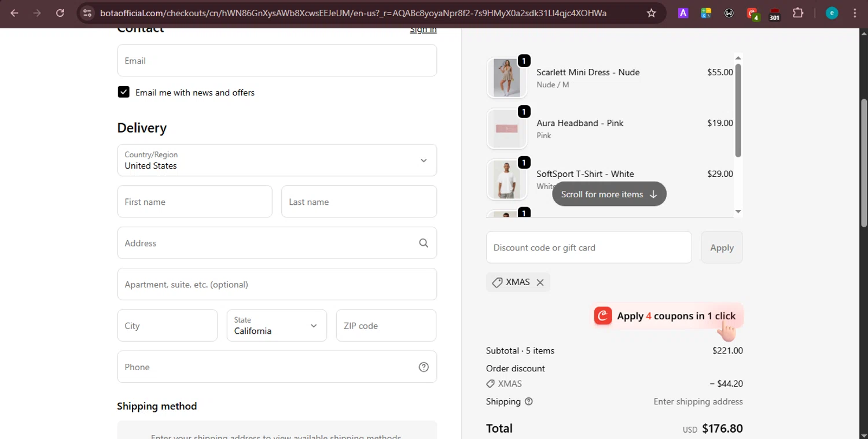Go back to the previous page
This screenshot has height=439, width=868.
coord(14,13)
